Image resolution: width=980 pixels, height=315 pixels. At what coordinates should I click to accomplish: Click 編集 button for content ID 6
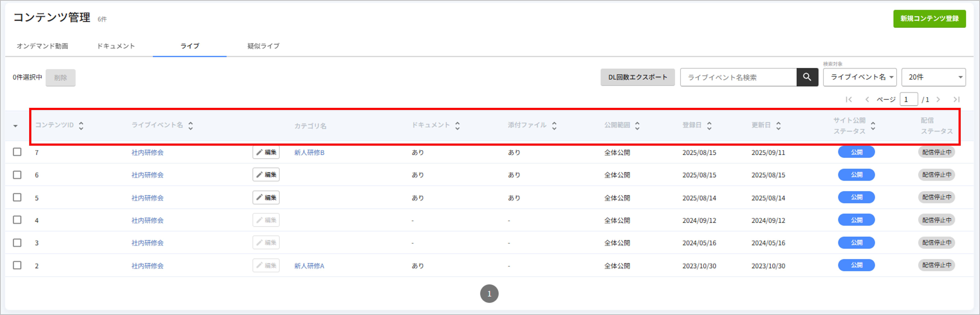coord(266,175)
